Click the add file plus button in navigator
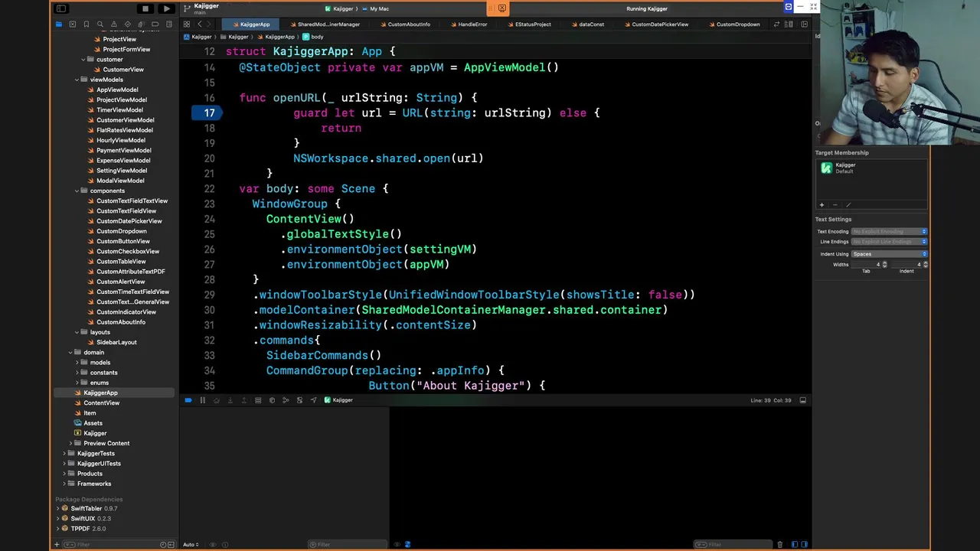 coord(57,545)
